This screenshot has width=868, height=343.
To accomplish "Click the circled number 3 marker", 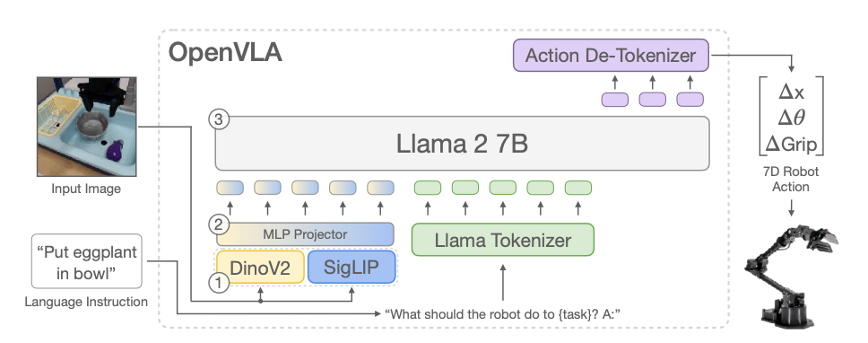I will click(x=218, y=119).
